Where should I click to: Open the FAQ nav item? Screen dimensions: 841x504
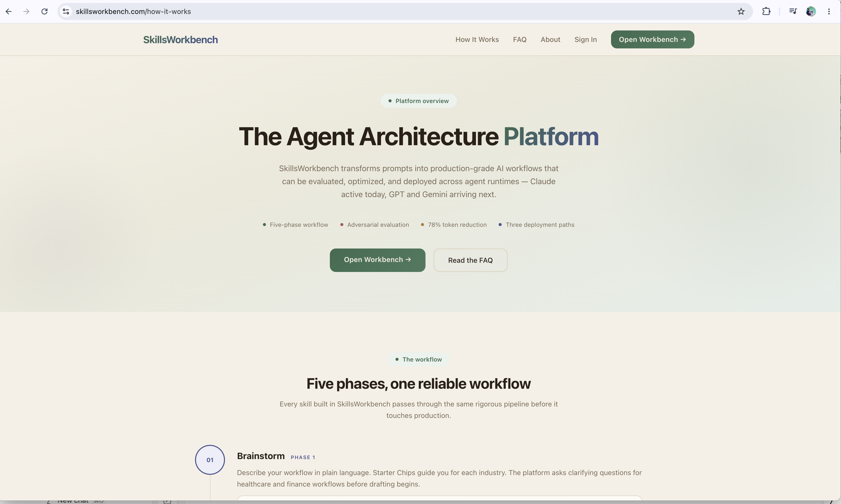[x=520, y=39]
